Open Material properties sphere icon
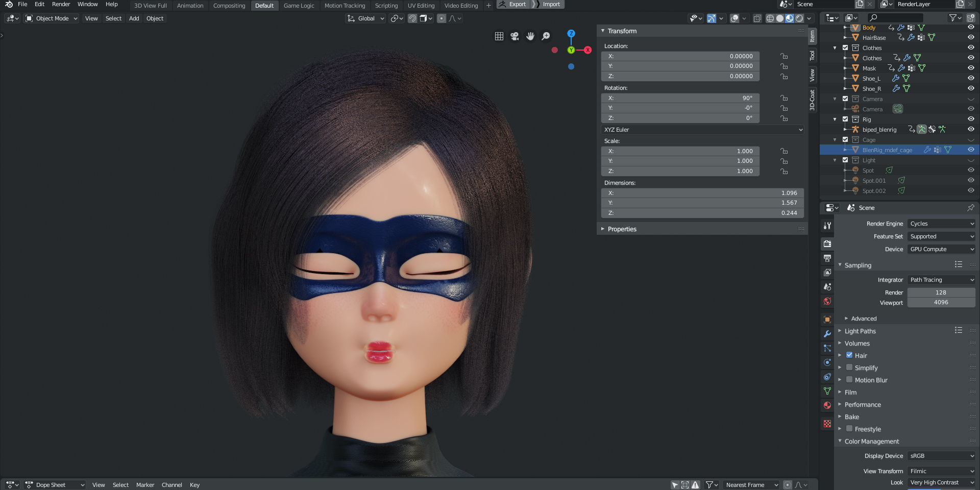 [x=827, y=405]
